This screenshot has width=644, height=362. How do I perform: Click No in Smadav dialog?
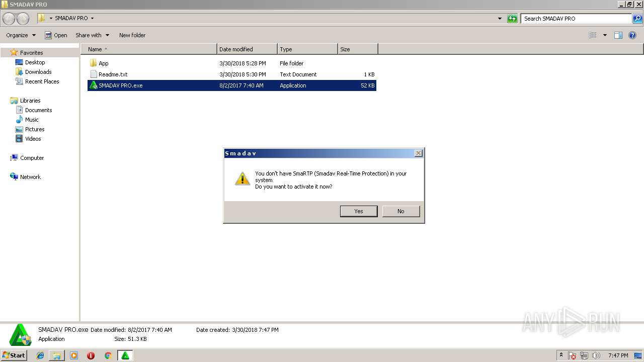(x=401, y=211)
